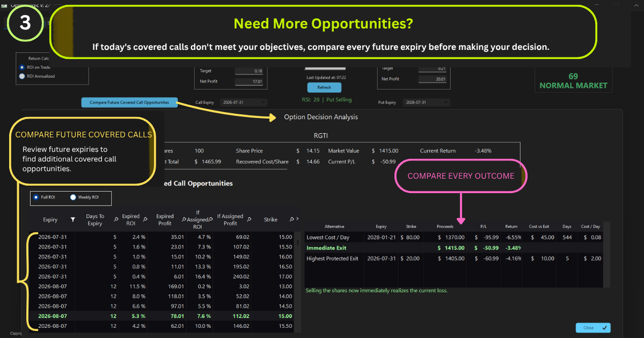Click the Lowest Cost / Day alternative row
The image size is (644, 338).
[453, 237]
